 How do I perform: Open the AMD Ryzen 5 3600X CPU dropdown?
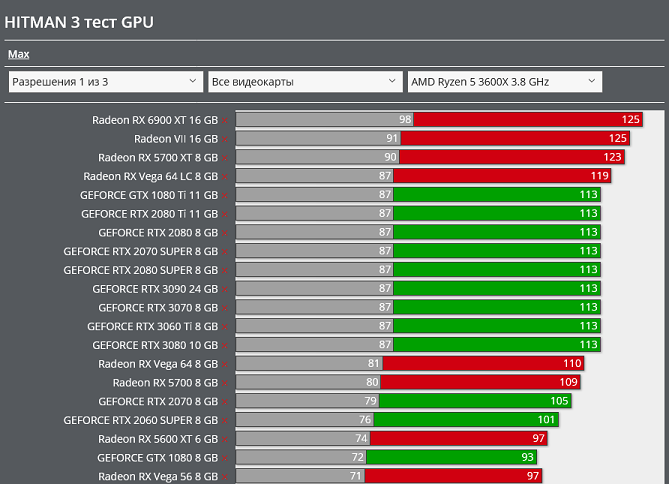(x=505, y=82)
